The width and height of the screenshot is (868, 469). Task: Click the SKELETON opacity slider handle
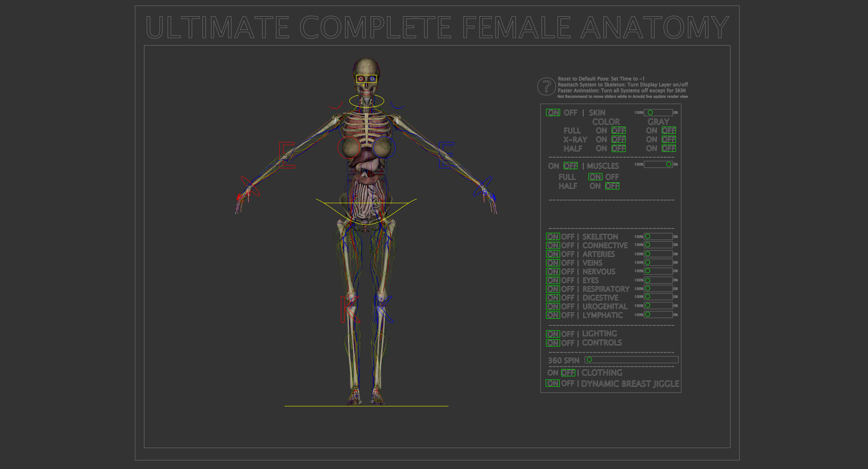point(647,236)
